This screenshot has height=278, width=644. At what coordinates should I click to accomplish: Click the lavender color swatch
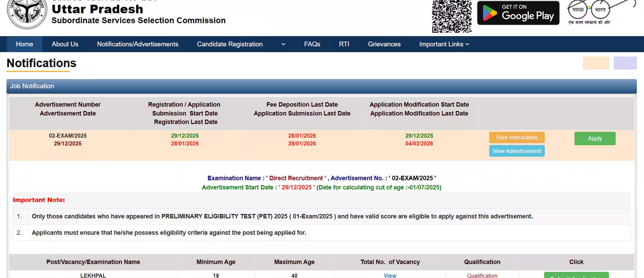coord(625,63)
